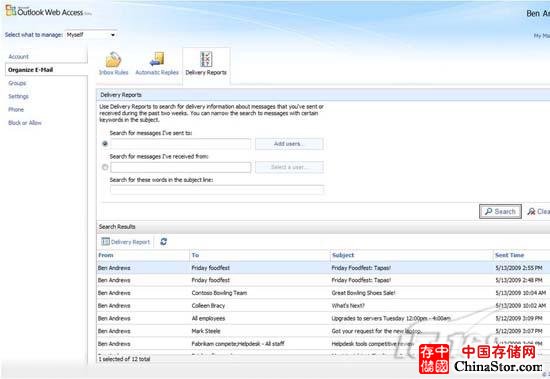Click subject 'What's Next?'
550x379 pixels.
pyautogui.click(x=348, y=306)
